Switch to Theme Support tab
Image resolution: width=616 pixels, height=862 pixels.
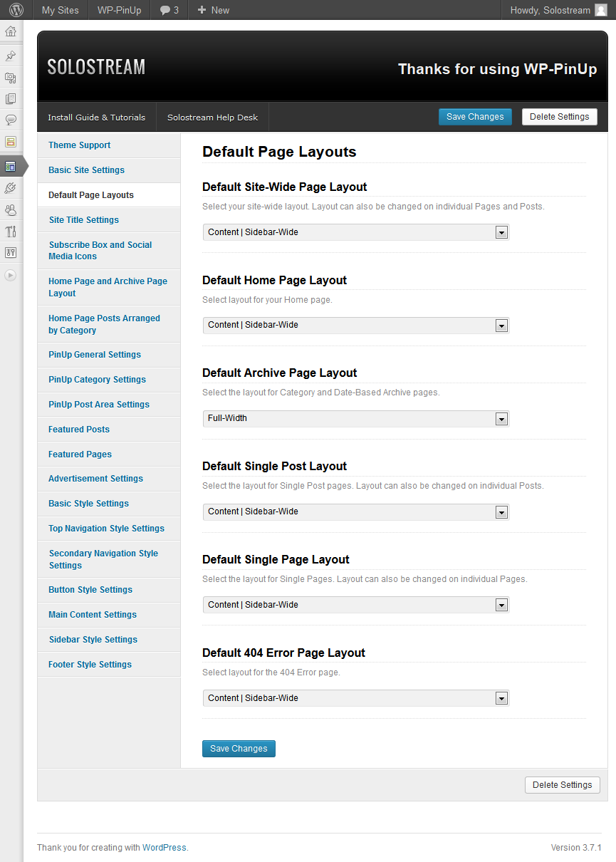click(x=109, y=145)
